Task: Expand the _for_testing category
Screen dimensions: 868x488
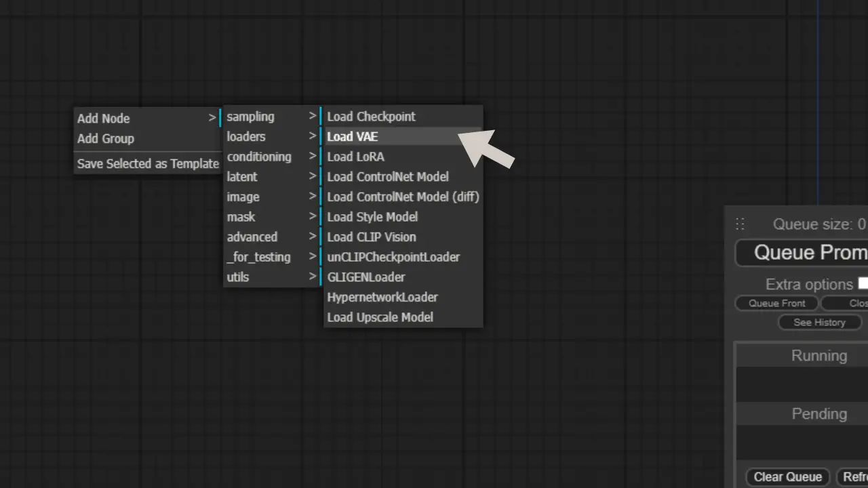Action: [x=272, y=257]
